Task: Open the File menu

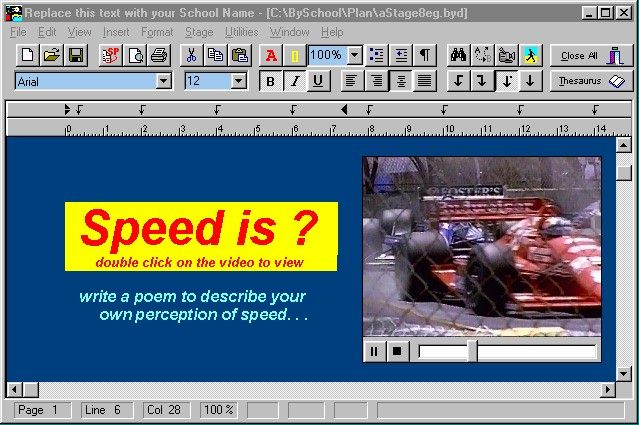Action: pos(18,32)
